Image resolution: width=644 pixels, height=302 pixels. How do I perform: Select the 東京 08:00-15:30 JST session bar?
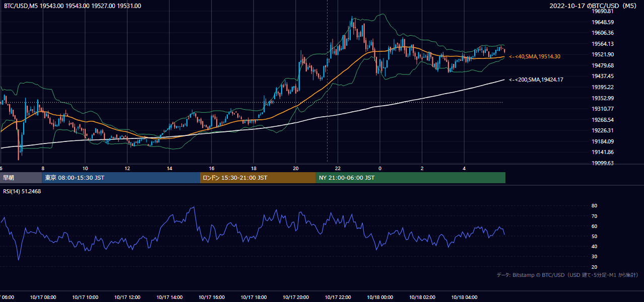(x=121, y=178)
